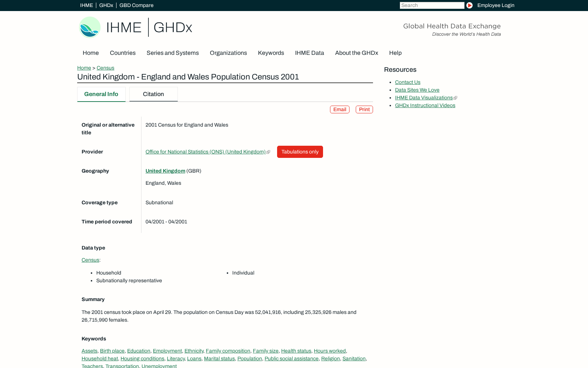This screenshot has width=588, height=368.
Task: Click the Employment keyword
Action: tap(167, 351)
